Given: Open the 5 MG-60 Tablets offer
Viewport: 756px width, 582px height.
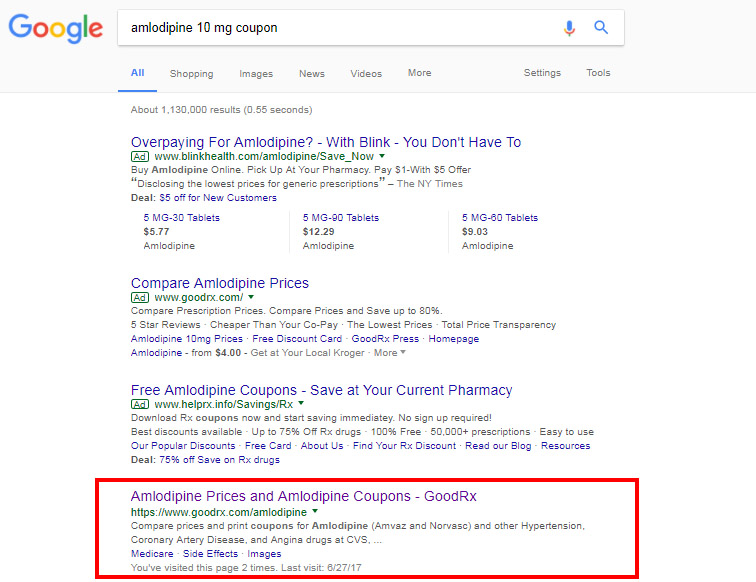Looking at the screenshot, I should [x=500, y=217].
